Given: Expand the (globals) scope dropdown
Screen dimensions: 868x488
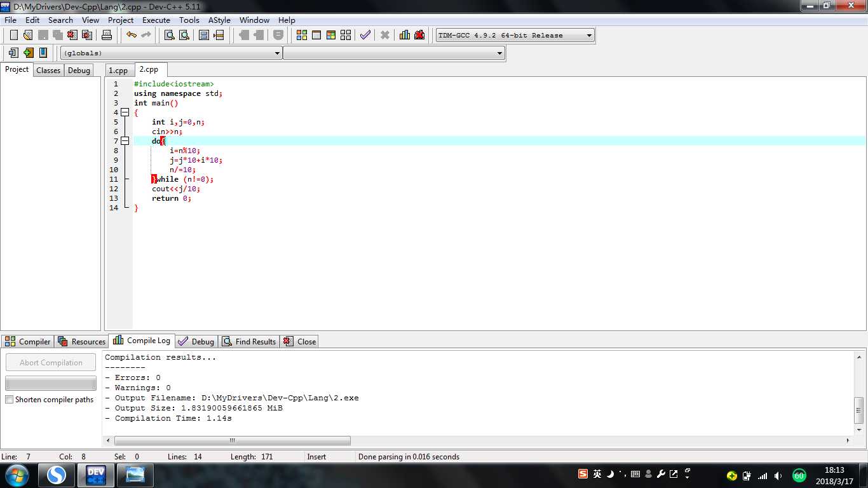Looking at the screenshot, I should (x=277, y=53).
